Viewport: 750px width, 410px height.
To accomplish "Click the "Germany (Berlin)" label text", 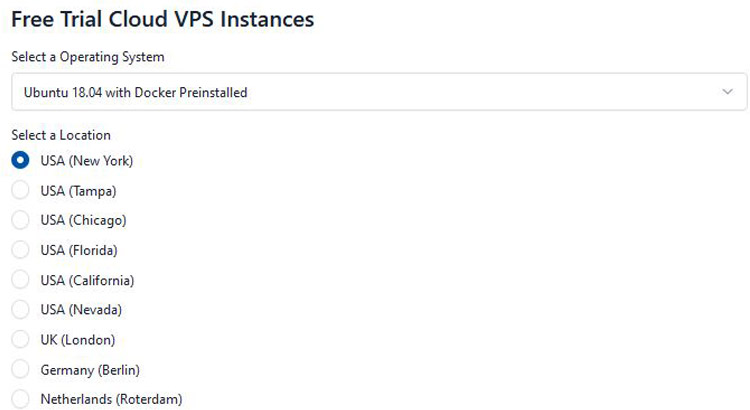I will 90,370.
